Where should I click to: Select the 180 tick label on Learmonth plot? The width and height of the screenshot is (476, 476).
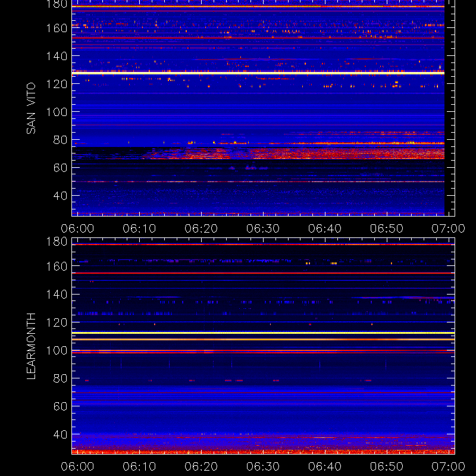tap(57, 242)
